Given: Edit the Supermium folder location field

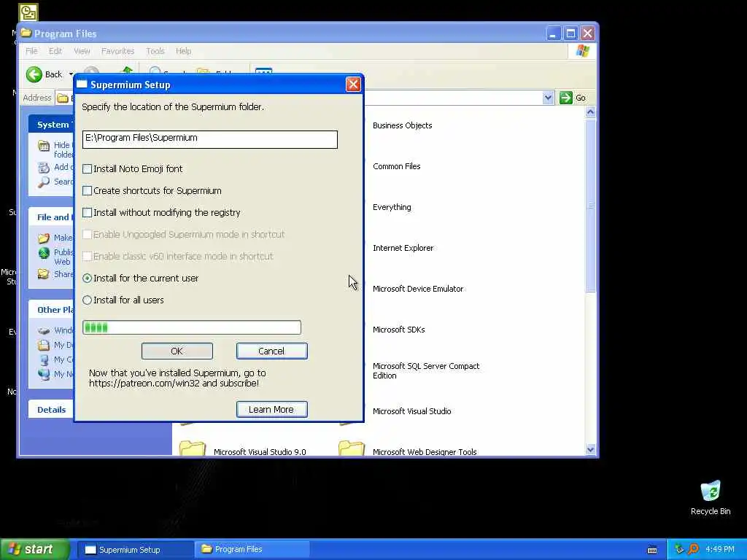Looking at the screenshot, I should (x=209, y=139).
